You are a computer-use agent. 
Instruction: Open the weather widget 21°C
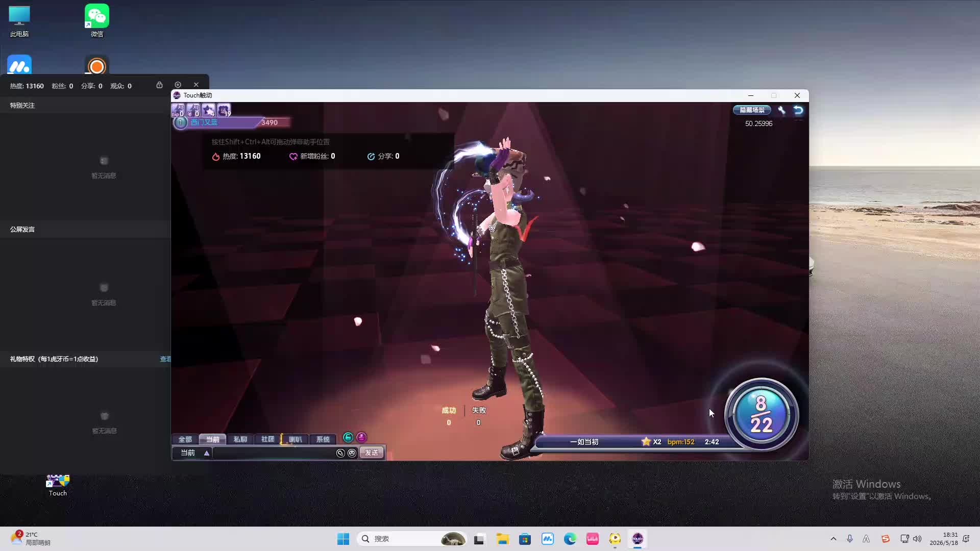[31, 538]
